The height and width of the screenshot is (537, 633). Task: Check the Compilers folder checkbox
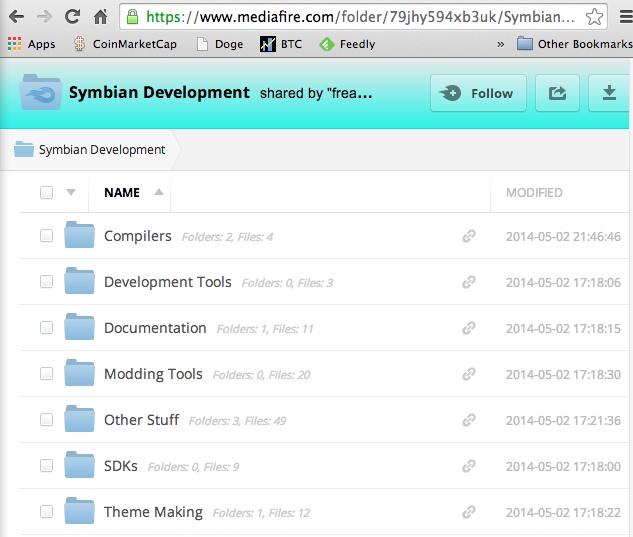tap(46, 235)
